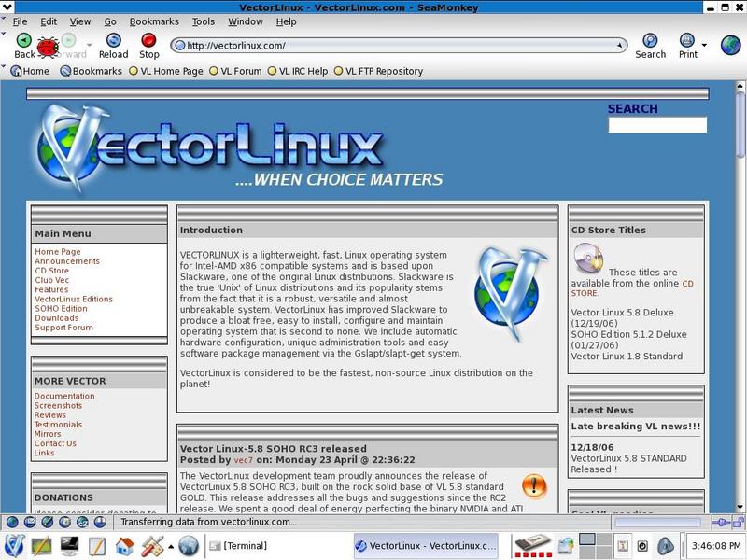The width and height of the screenshot is (747, 560).
Task: Open the Screenshots link under More Vector
Action: tap(59, 406)
